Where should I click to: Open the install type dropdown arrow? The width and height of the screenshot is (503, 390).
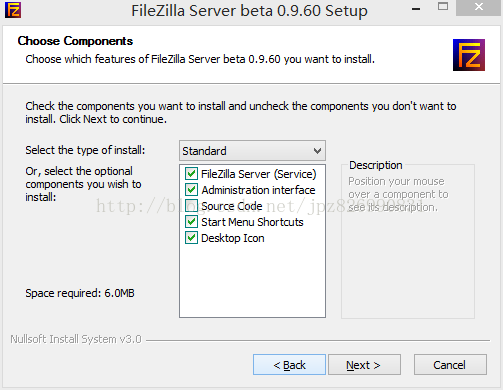(x=317, y=151)
